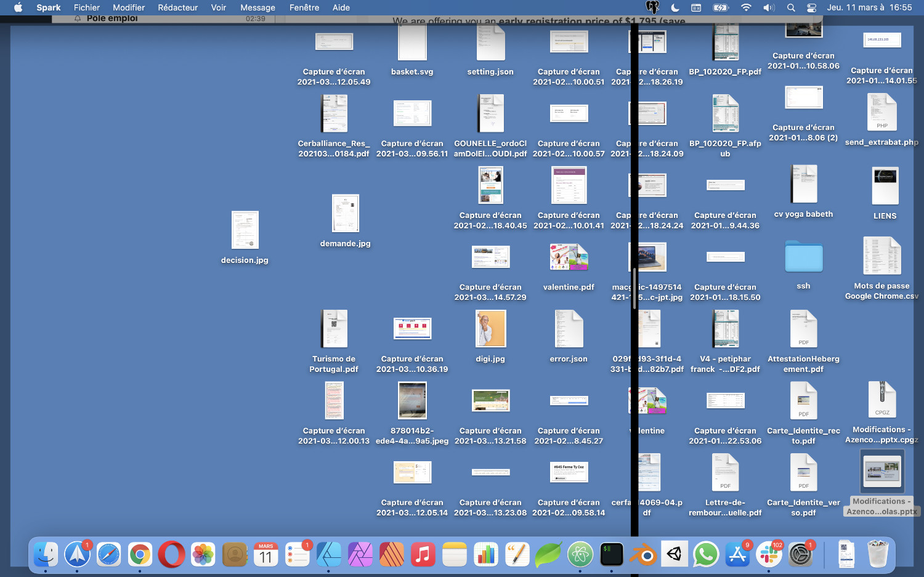Screen dimensions: 924x577
Task: Open the Spark mail app in Dock
Action: [78, 555]
